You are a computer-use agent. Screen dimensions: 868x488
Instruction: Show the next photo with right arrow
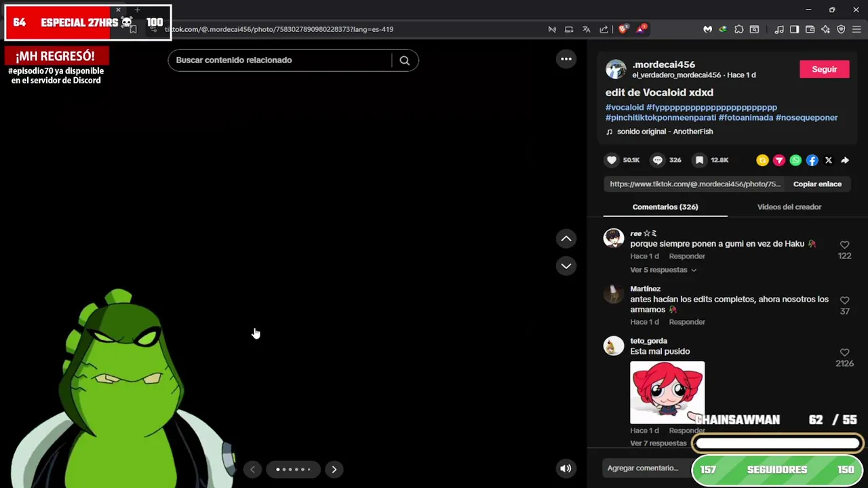(334, 469)
